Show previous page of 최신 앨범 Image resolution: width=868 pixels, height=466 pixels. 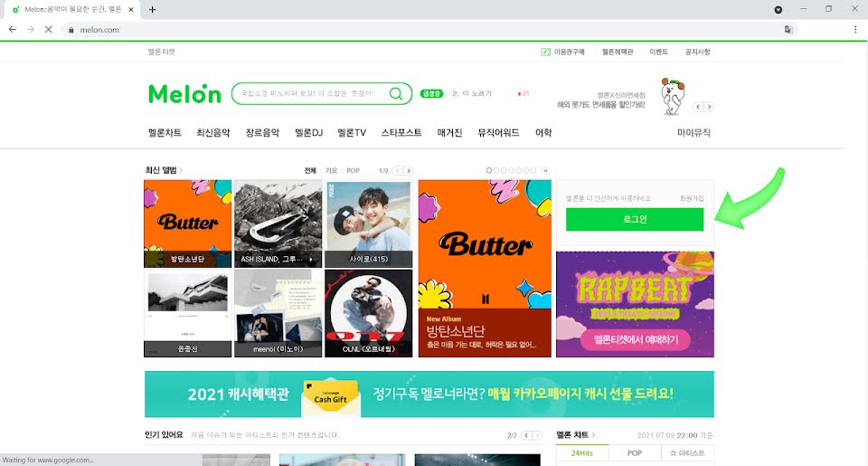click(x=398, y=171)
